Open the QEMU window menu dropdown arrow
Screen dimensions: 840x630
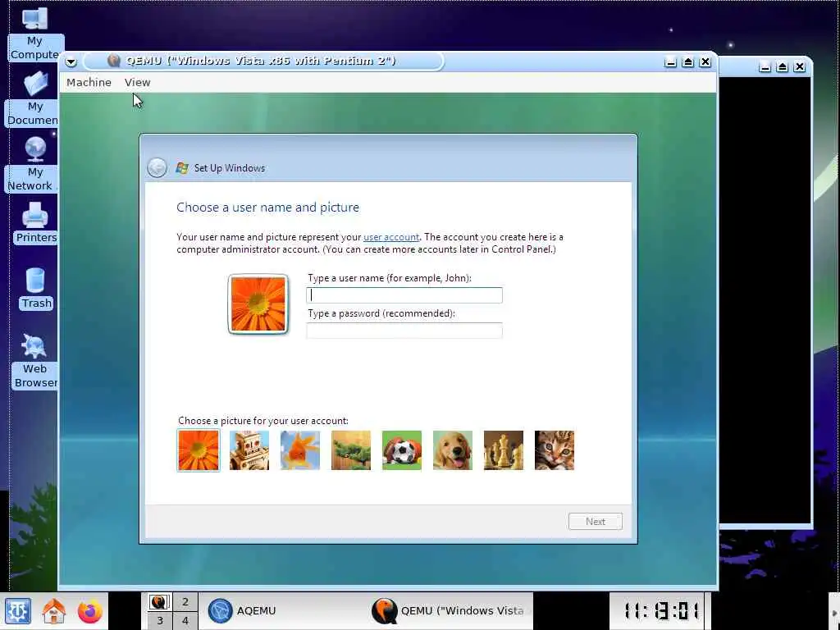(x=71, y=62)
